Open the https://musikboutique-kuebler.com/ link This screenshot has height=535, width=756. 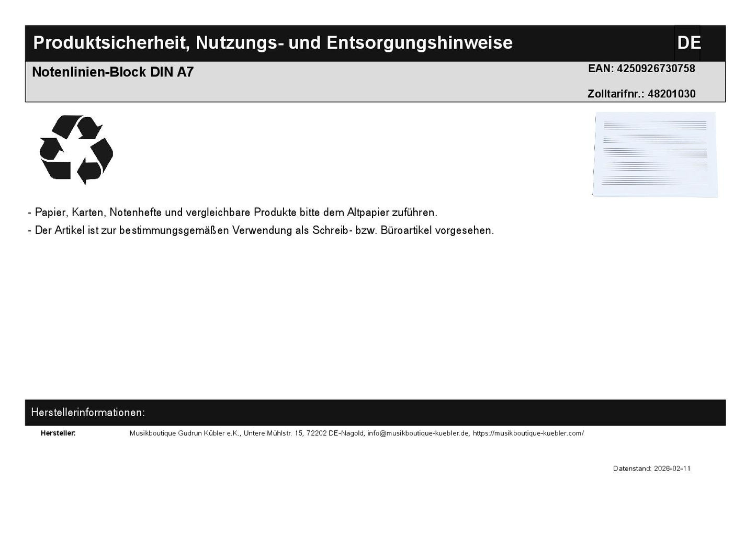click(x=528, y=433)
